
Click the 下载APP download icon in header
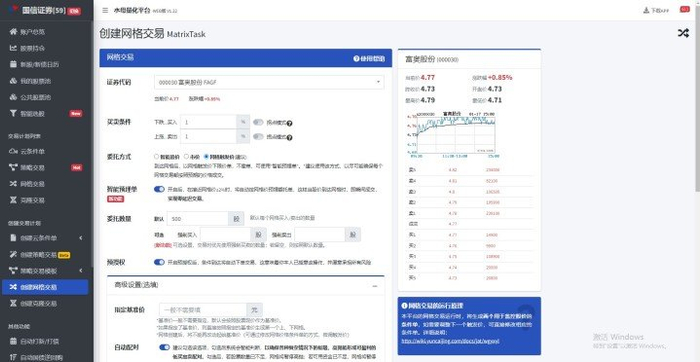click(x=646, y=10)
